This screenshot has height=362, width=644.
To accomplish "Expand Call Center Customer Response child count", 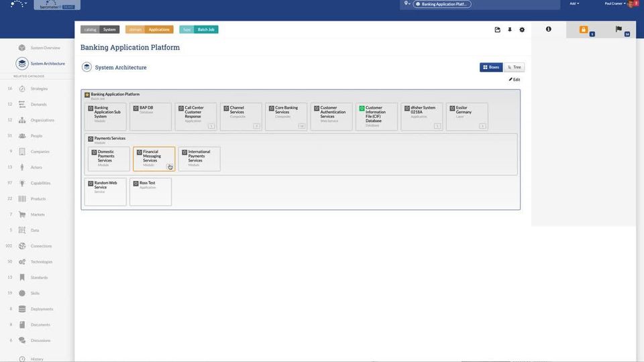I will pos(211,126).
